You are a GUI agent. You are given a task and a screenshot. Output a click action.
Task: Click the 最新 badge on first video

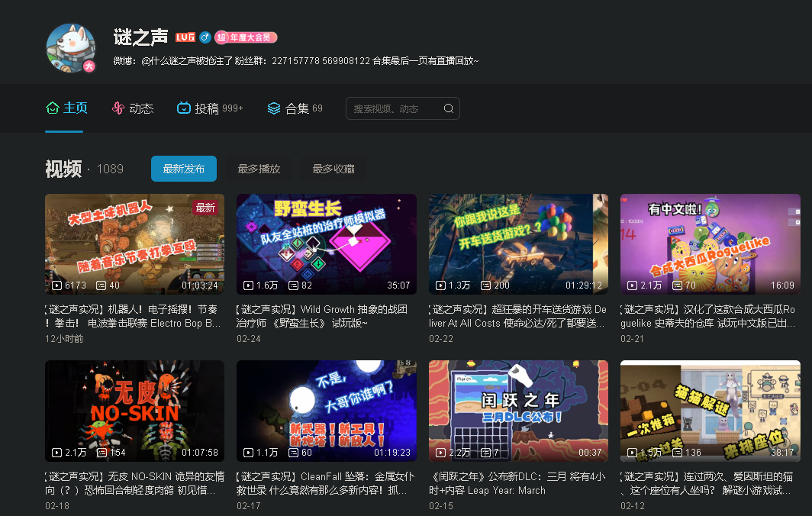coord(205,208)
